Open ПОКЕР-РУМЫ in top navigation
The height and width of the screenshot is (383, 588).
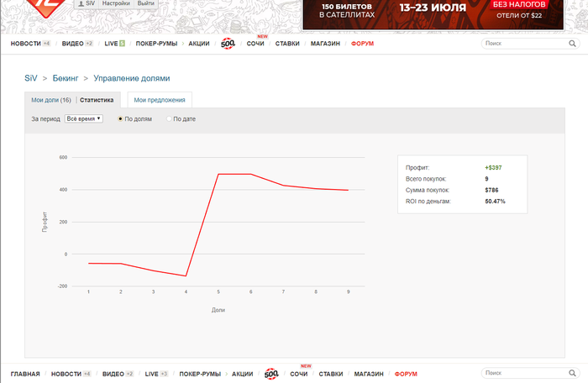[x=156, y=44]
